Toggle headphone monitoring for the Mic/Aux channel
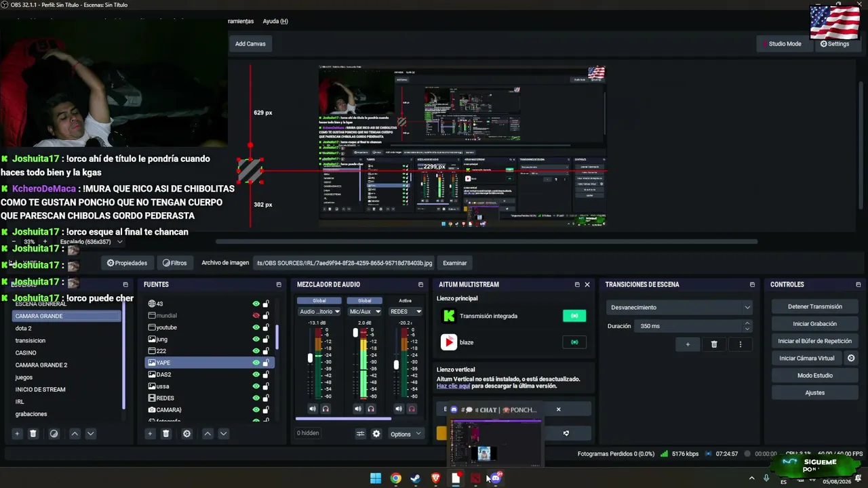This screenshot has width=868, height=488. [371, 409]
